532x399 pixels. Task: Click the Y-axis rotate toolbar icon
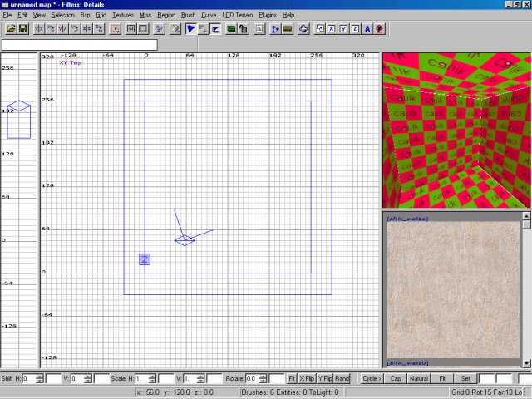(76, 28)
